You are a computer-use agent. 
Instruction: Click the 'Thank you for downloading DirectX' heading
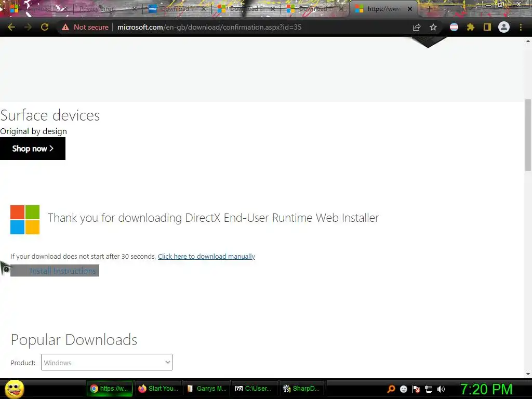point(213,218)
